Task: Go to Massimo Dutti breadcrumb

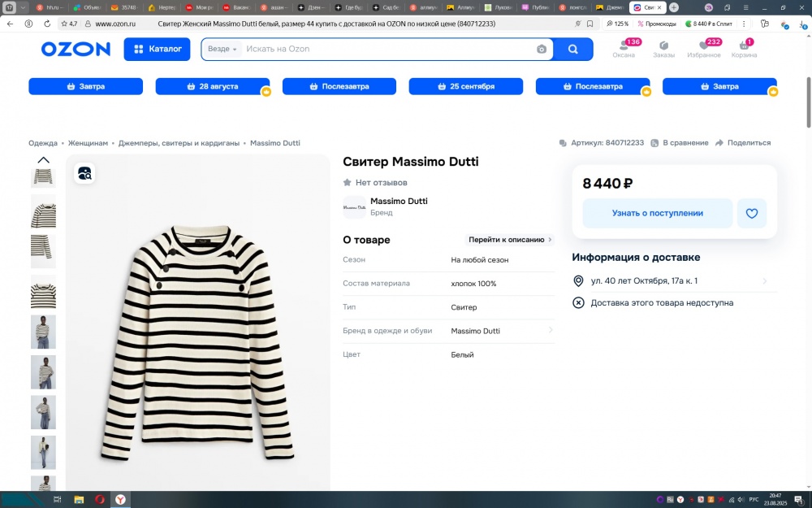Action: (275, 143)
